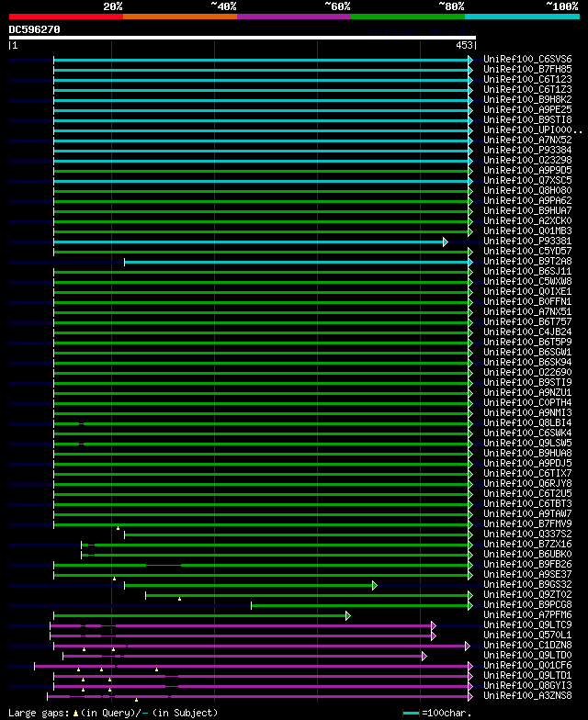This screenshot has width=588, height=720.
Task: Click the purple alignment bar for UniRef100_Q9LTD0
Action: coord(243,656)
